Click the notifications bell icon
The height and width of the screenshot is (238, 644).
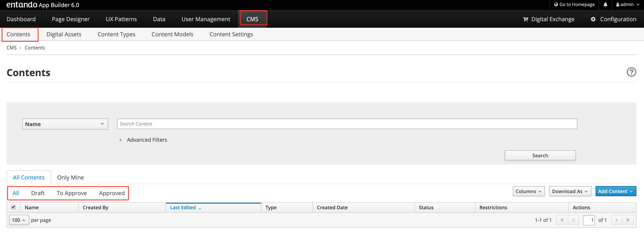coord(605,5)
